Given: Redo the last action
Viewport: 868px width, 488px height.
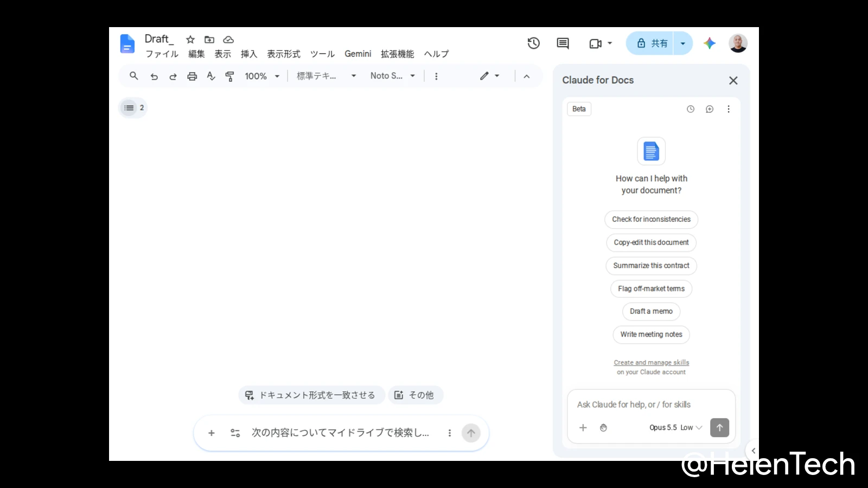Looking at the screenshot, I should [173, 76].
